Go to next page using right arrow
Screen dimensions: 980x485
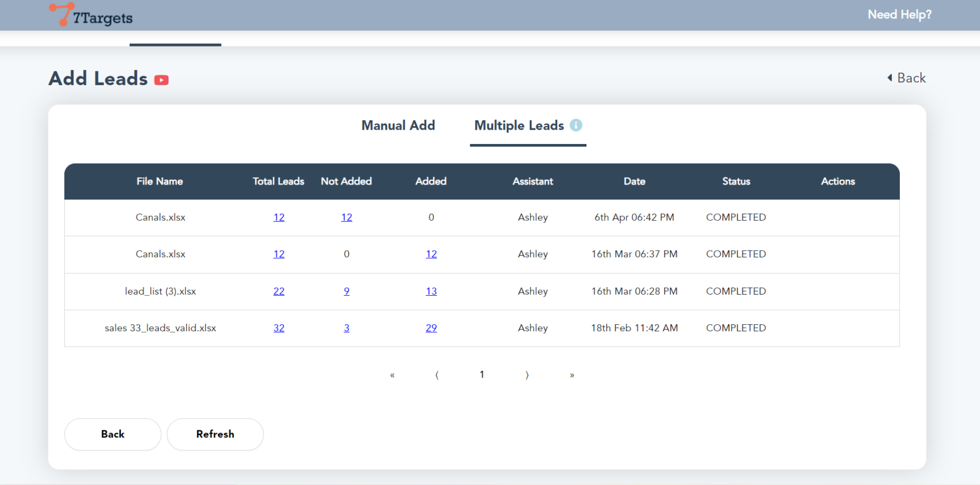527,375
